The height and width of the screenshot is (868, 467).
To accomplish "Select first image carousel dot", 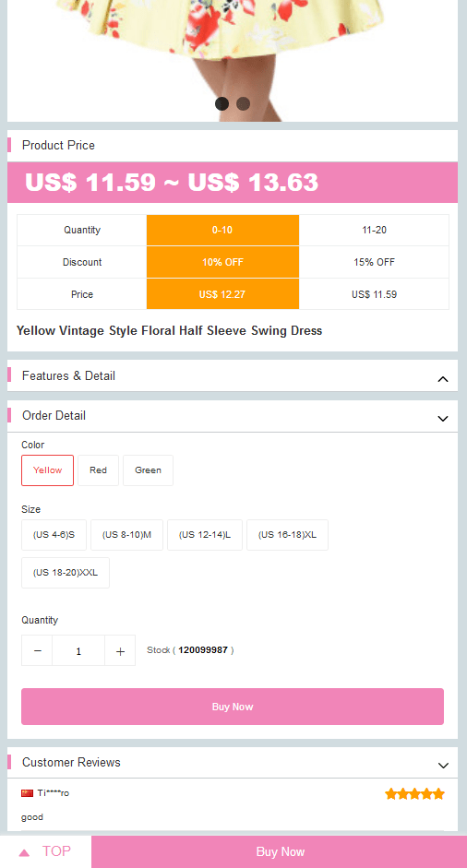I will coord(222,103).
